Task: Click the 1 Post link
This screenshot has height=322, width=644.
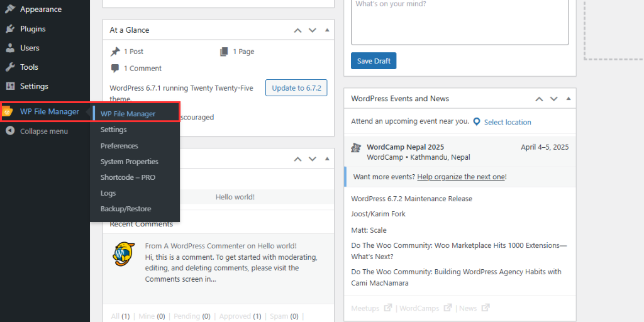Action: pyautogui.click(x=133, y=52)
